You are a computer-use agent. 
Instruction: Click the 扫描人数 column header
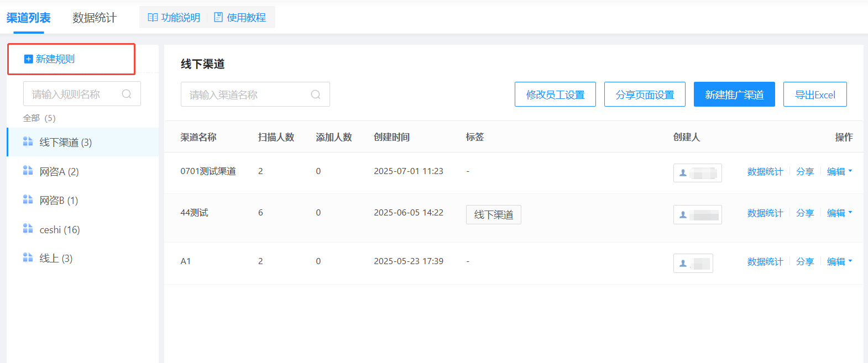click(276, 137)
